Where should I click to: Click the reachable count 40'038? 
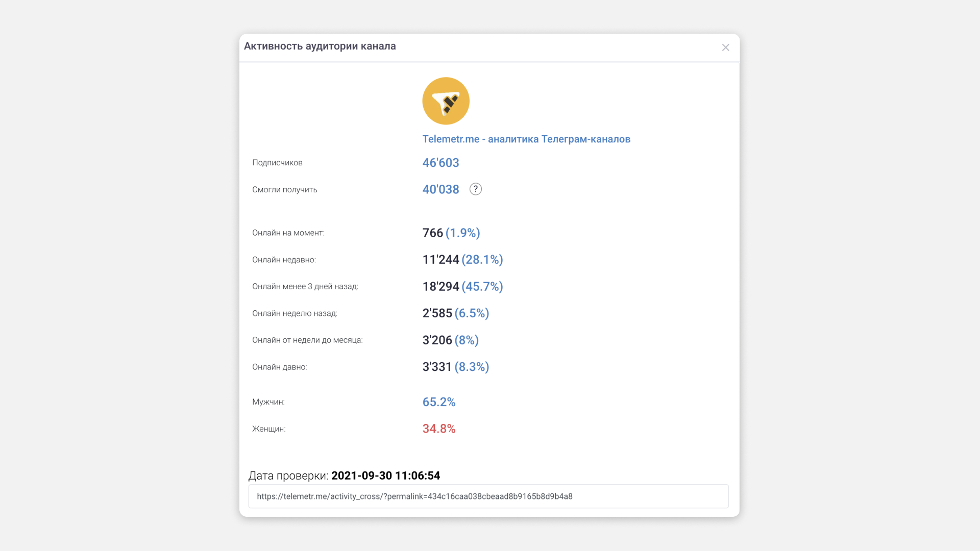tap(440, 189)
